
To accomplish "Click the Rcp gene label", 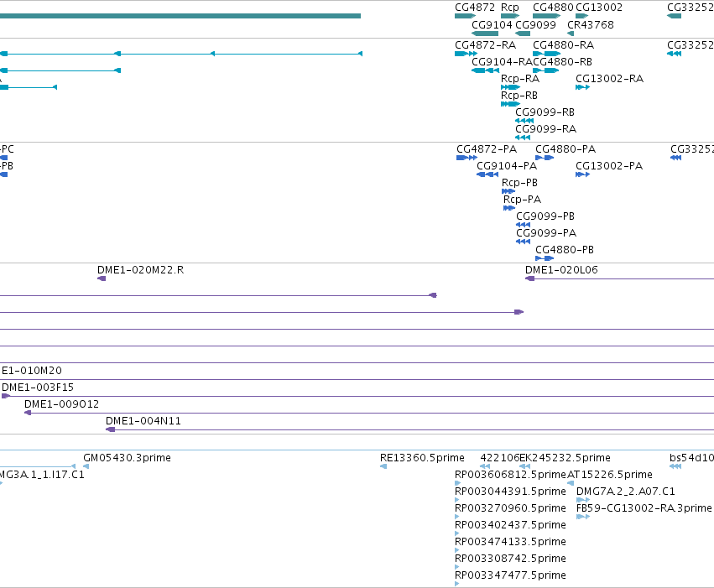I will [x=509, y=8].
